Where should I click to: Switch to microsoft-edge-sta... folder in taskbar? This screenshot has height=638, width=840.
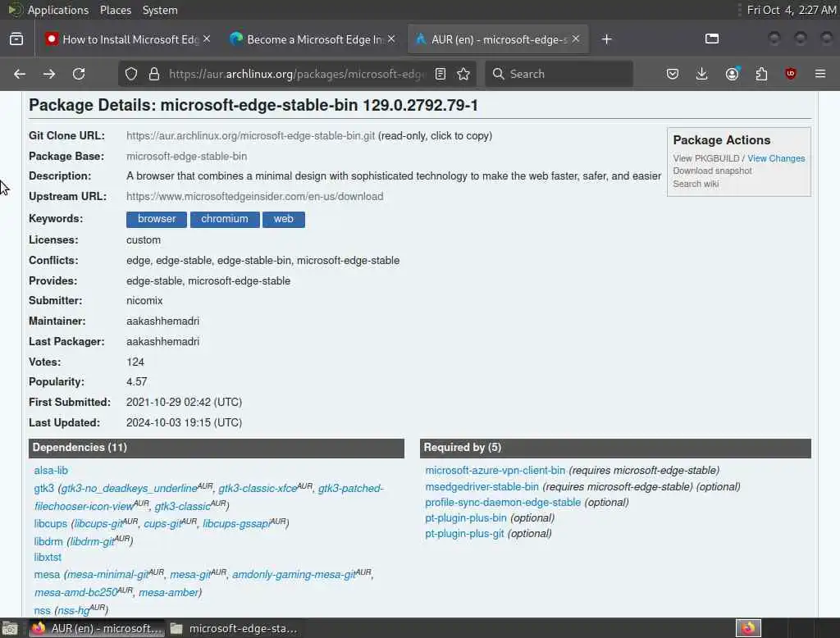point(234,628)
